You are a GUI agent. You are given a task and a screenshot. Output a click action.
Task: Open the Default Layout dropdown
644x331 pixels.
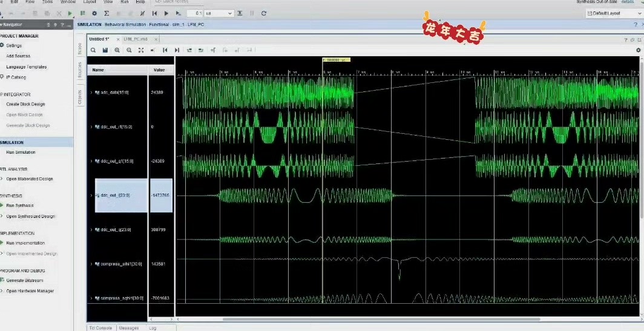[614, 13]
